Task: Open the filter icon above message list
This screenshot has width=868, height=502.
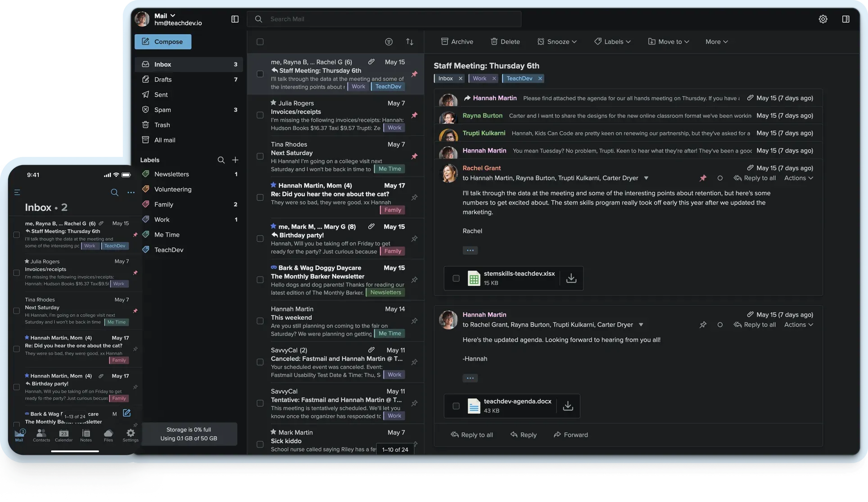Action: click(389, 41)
